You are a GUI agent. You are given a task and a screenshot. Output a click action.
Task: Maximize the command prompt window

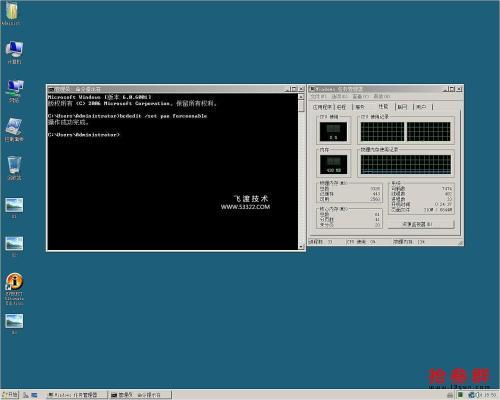[x=294, y=89]
